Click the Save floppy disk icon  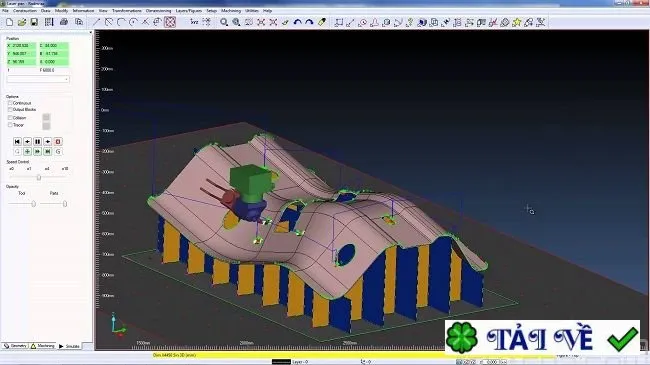click(34, 22)
